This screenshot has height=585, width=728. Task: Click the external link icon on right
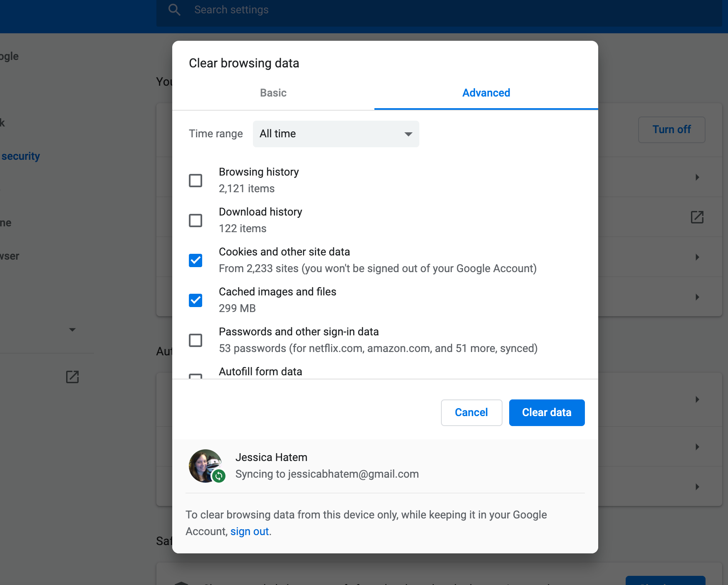tap(697, 217)
